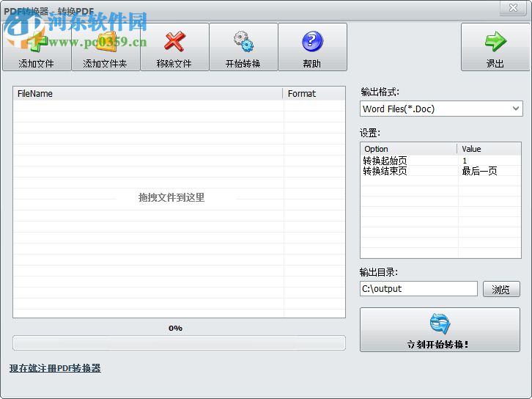Click the 0% conversion progress bar
Image resolution: width=532 pixels, height=399 pixels.
click(179, 343)
